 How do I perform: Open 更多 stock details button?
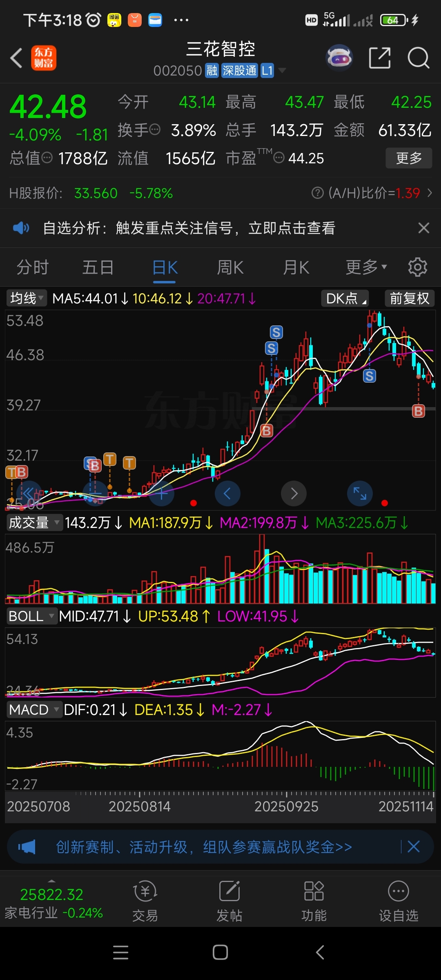409,158
